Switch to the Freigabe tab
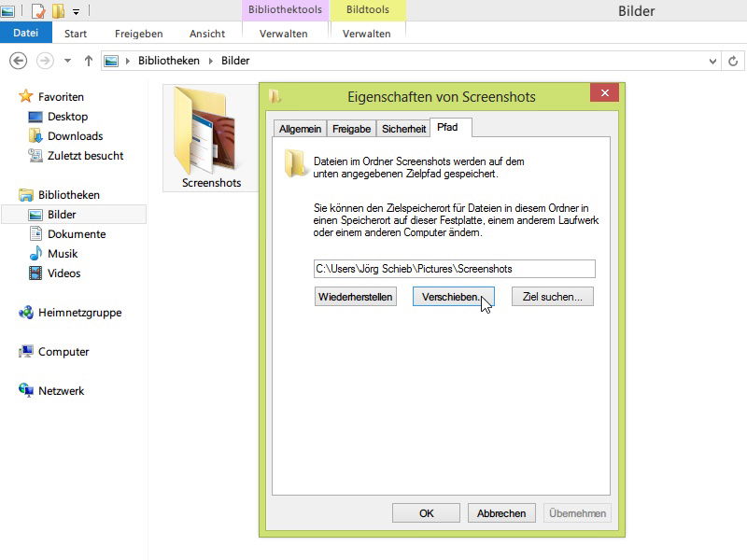Image resolution: width=747 pixels, height=560 pixels. 352,129
